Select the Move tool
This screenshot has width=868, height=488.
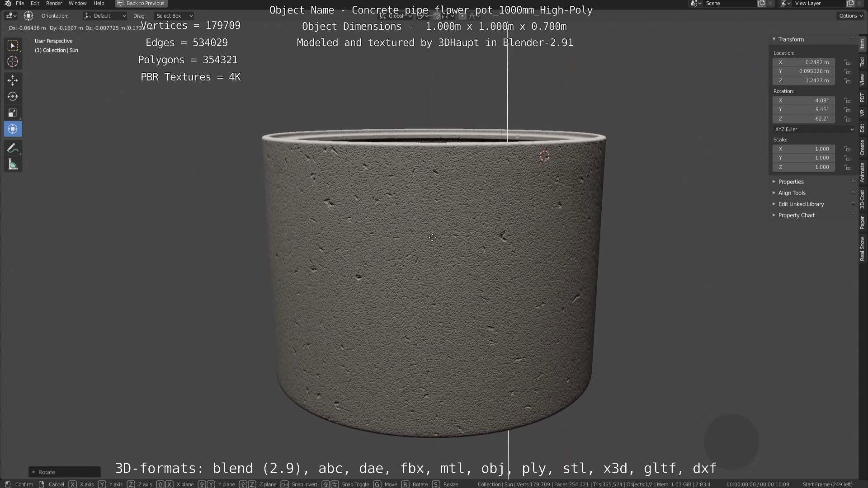coord(13,80)
